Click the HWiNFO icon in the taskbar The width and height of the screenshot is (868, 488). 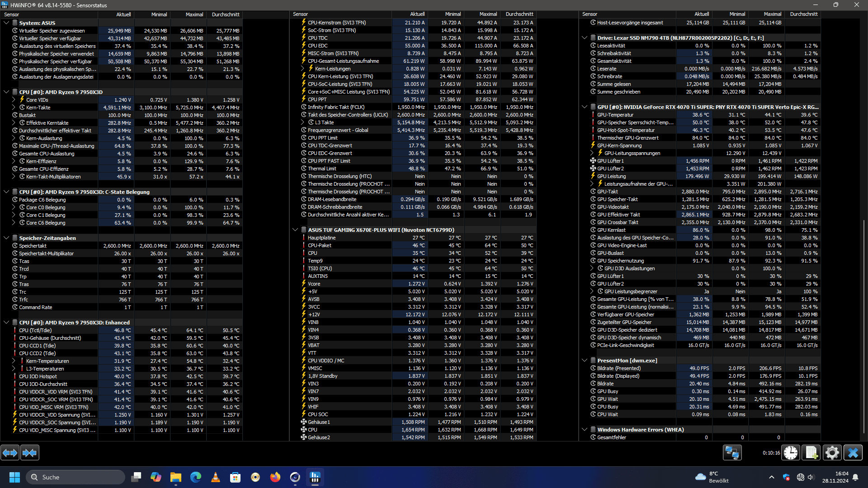pos(315,477)
